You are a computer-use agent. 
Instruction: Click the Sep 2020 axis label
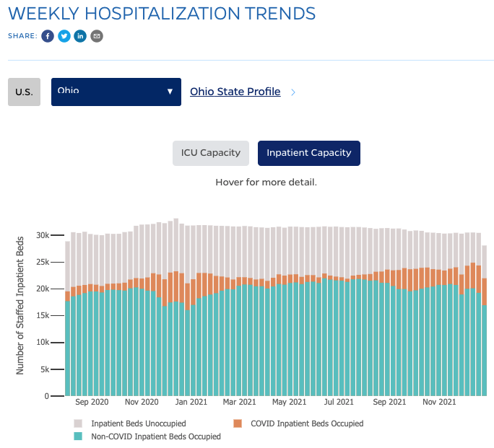tap(92, 402)
